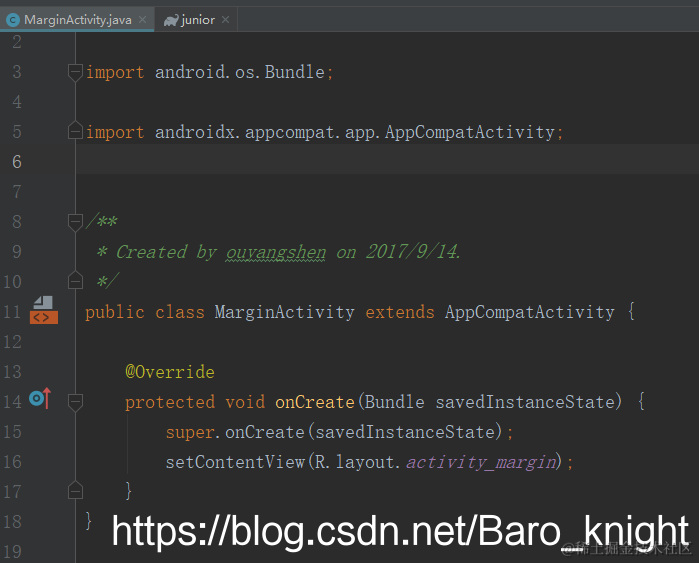
Task: Click the onCreate method name at line 14
Action: [x=315, y=402]
